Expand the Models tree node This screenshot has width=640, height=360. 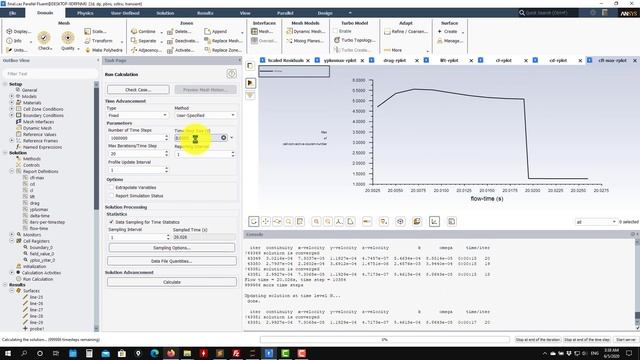[12, 96]
